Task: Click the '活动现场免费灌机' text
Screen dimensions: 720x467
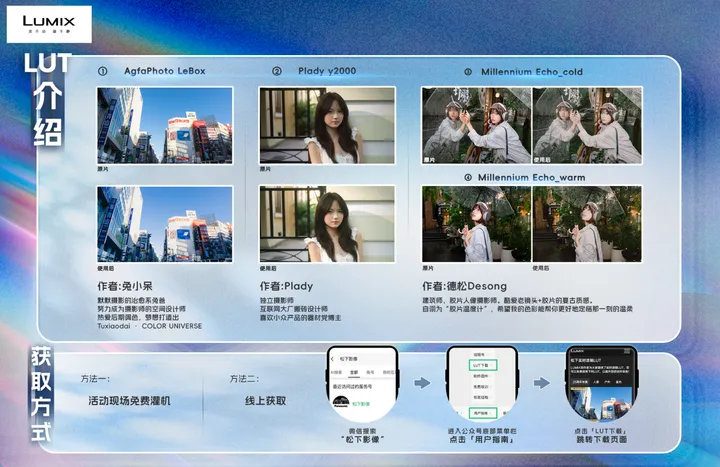Action: (129, 400)
